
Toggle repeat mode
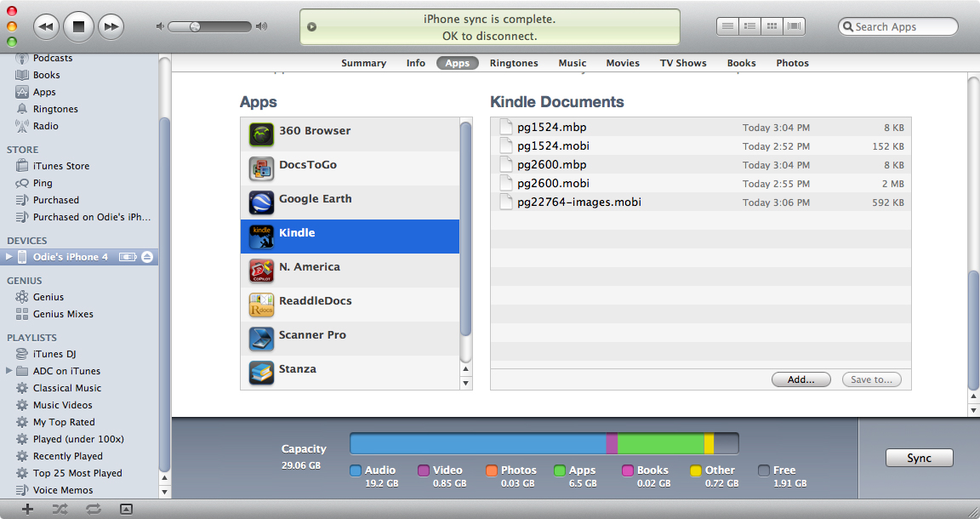point(93,509)
